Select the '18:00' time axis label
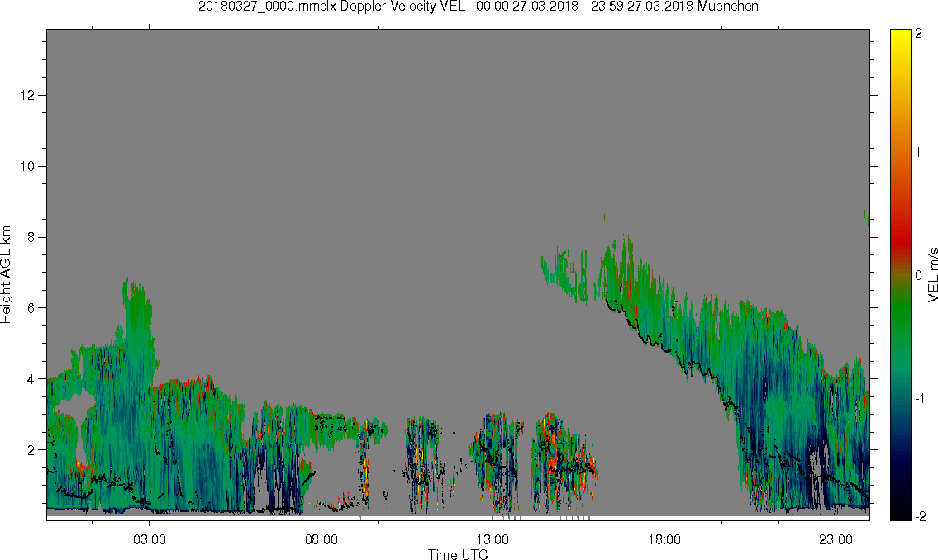 pyautogui.click(x=664, y=540)
